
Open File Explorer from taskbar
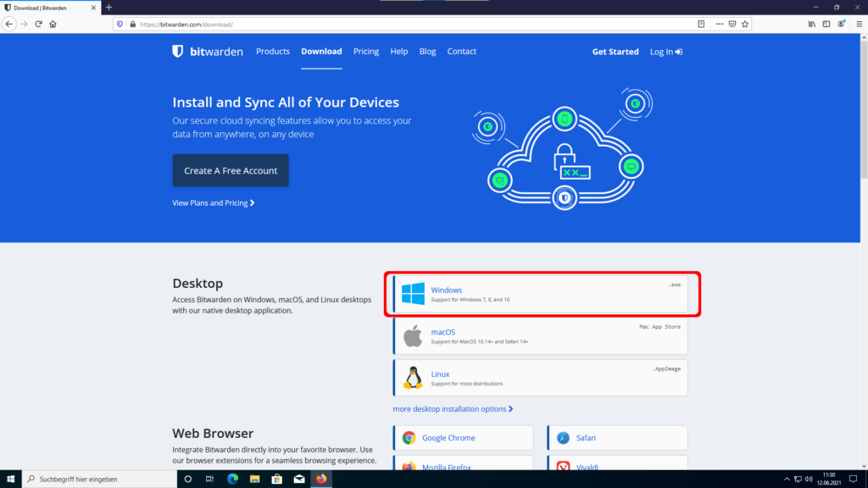[x=254, y=480]
